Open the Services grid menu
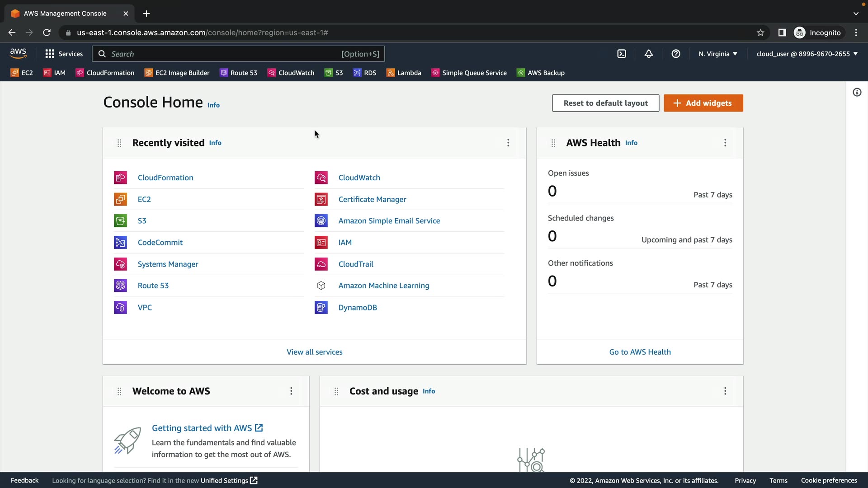This screenshot has height=488, width=868. click(x=50, y=54)
